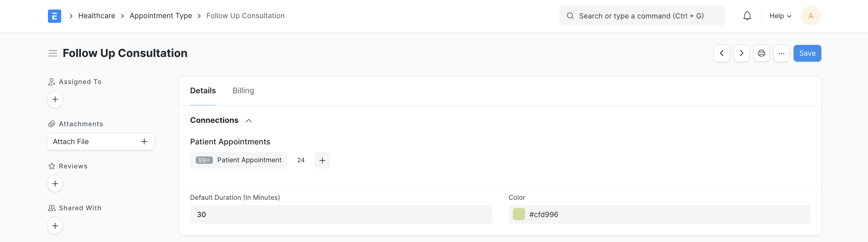Focus the Default Duration input field
This screenshot has height=242, width=868.
341,214
